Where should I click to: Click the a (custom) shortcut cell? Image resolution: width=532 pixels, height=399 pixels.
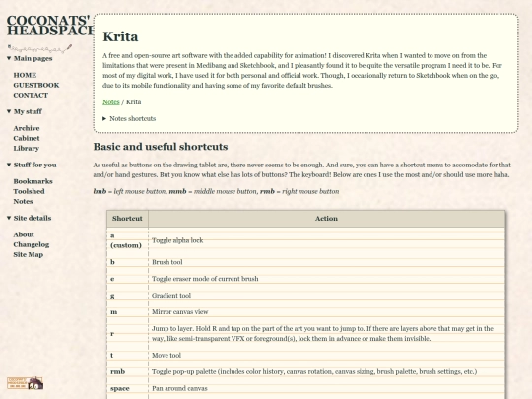127,240
